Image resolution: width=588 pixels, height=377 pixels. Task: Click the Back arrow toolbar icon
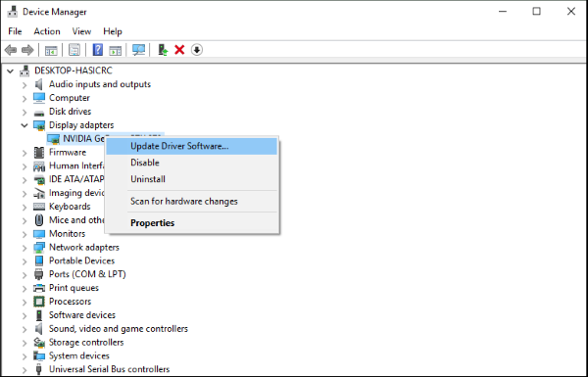coord(11,50)
